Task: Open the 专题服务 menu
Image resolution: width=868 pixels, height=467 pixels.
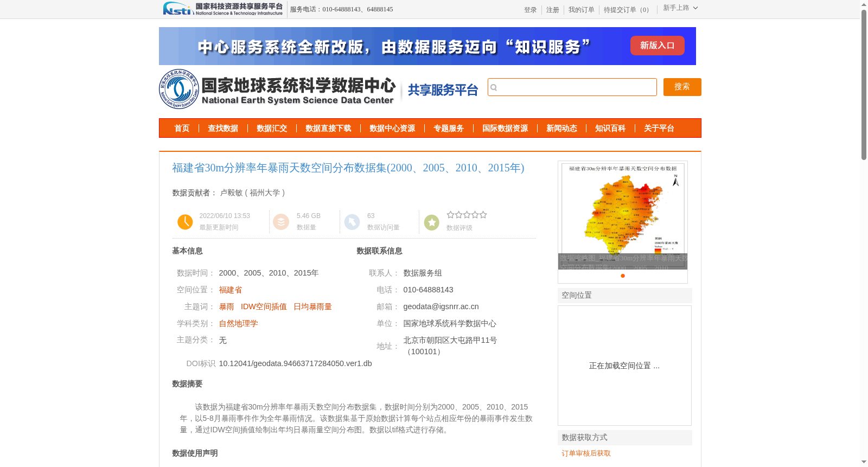Action: coord(449,128)
